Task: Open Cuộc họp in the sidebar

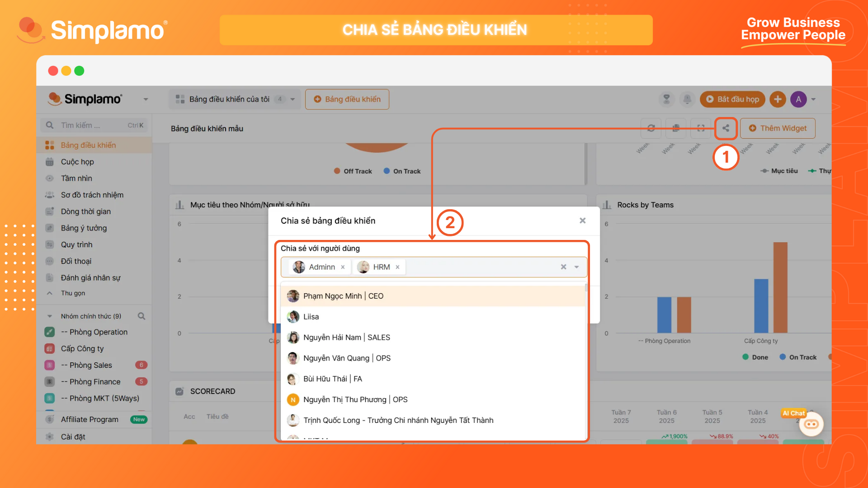Action: pos(77,162)
